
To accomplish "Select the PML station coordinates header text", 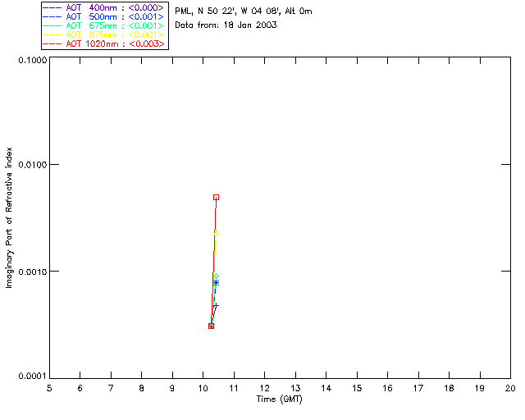I will (x=244, y=11).
